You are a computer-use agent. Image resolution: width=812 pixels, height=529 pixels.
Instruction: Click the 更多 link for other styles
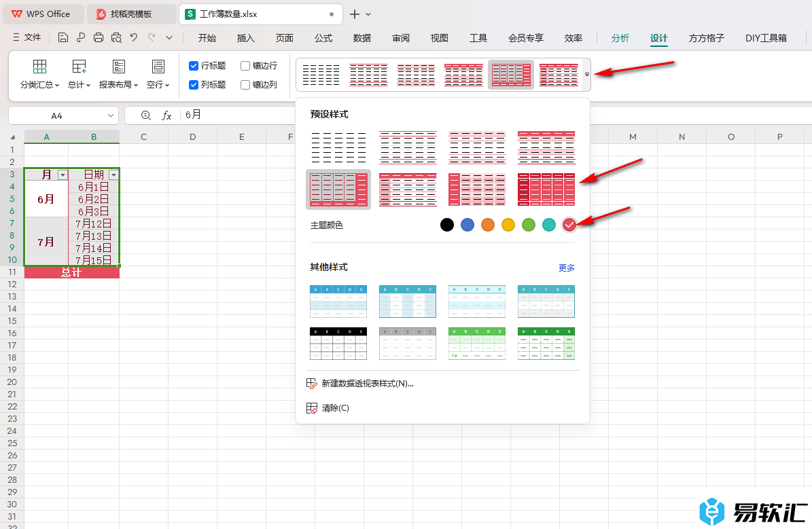(x=567, y=268)
